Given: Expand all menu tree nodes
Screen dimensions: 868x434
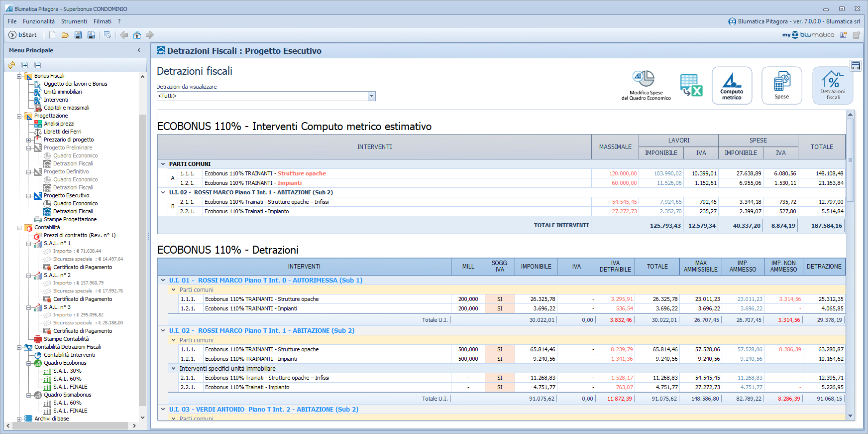Looking at the screenshot, I should coord(25,65).
